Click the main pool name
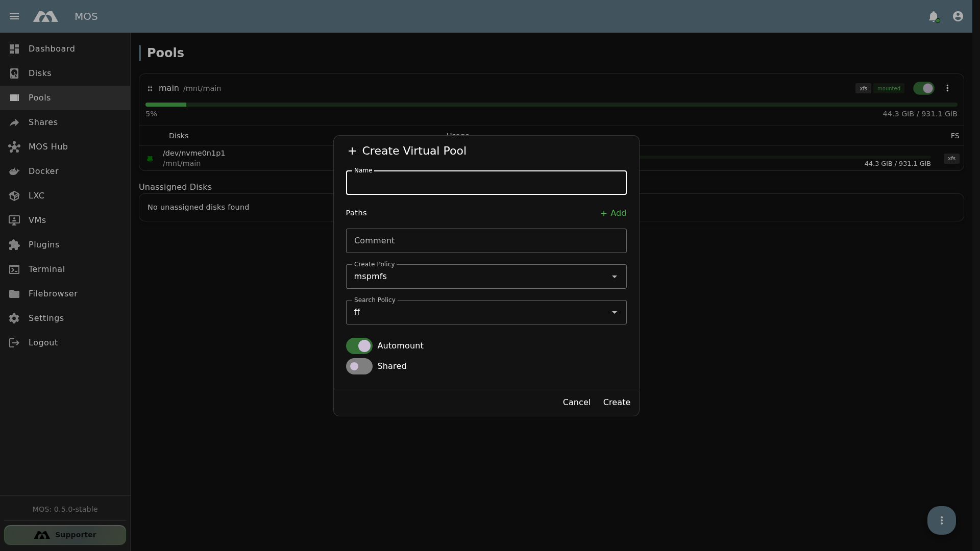Image resolution: width=980 pixels, height=551 pixels. click(169, 88)
